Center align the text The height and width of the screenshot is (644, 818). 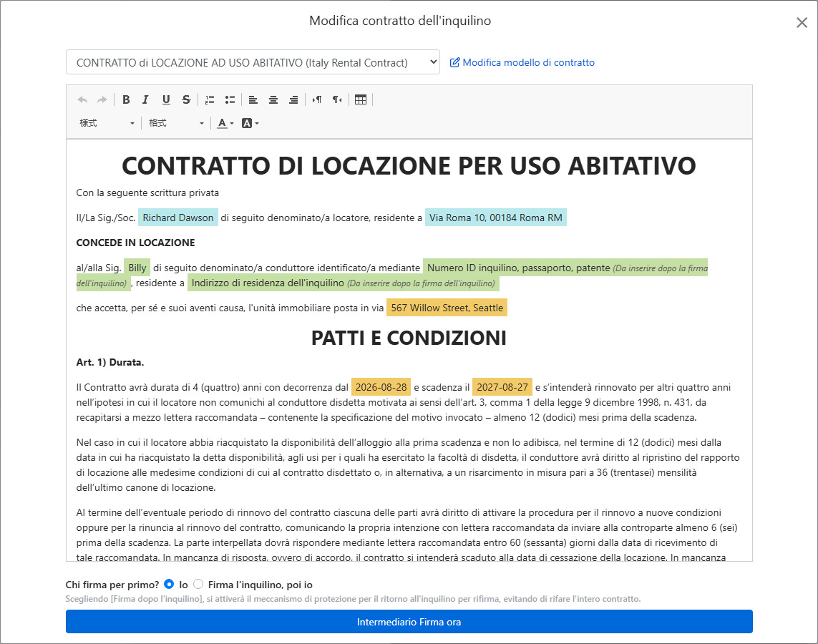coord(273,99)
